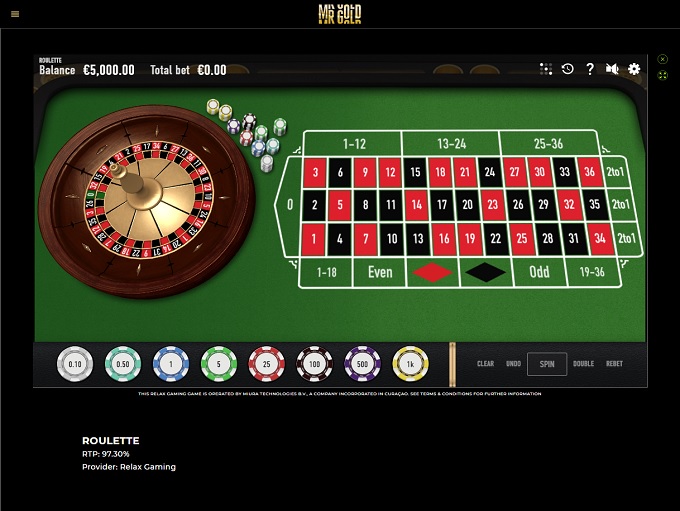Click the CLEAR bets button
This screenshot has height=511, width=680.
[485, 364]
